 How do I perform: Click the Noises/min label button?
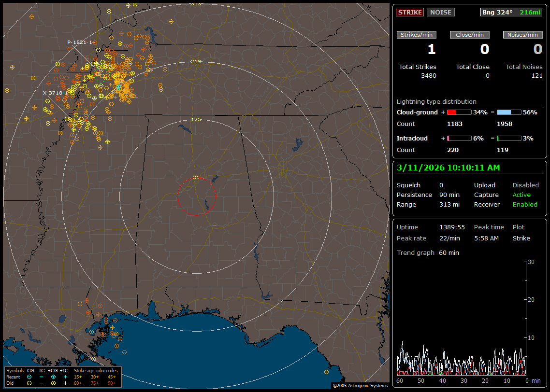point(522,35)
